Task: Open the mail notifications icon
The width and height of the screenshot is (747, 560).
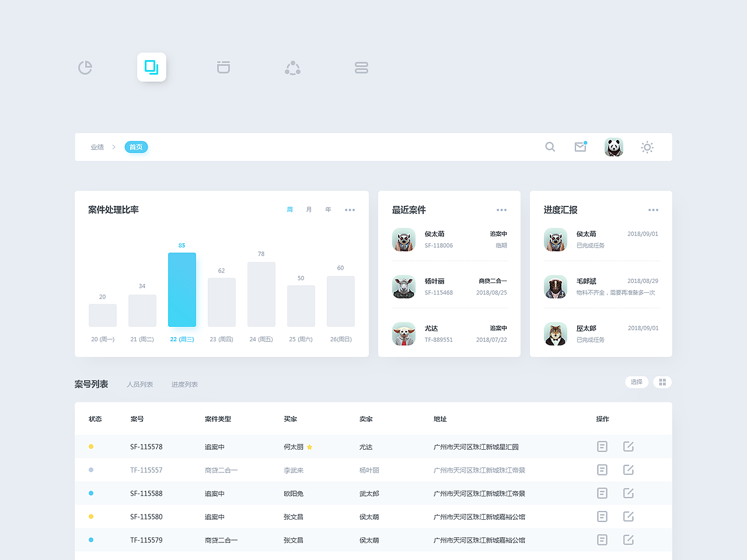Action: pos(581,146)
